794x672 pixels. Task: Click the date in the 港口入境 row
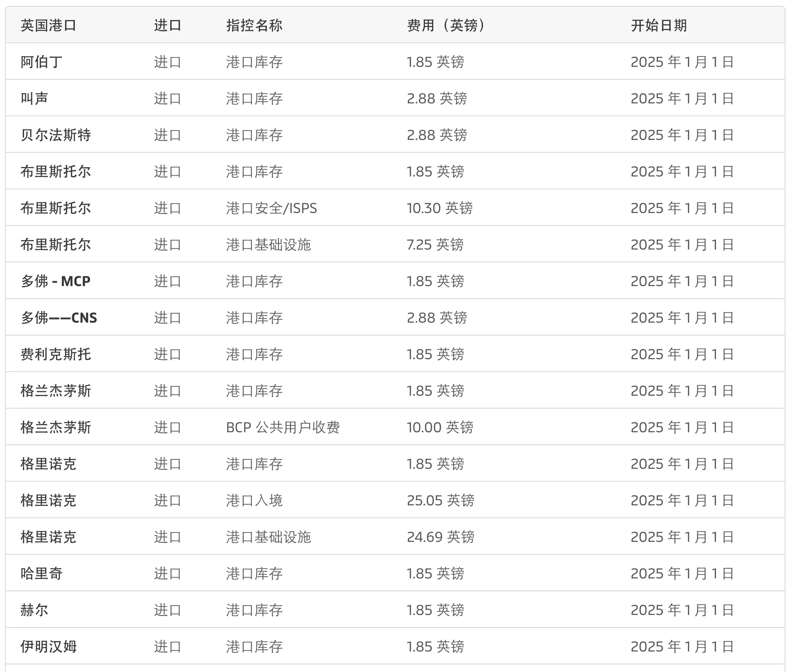point(682,500)
